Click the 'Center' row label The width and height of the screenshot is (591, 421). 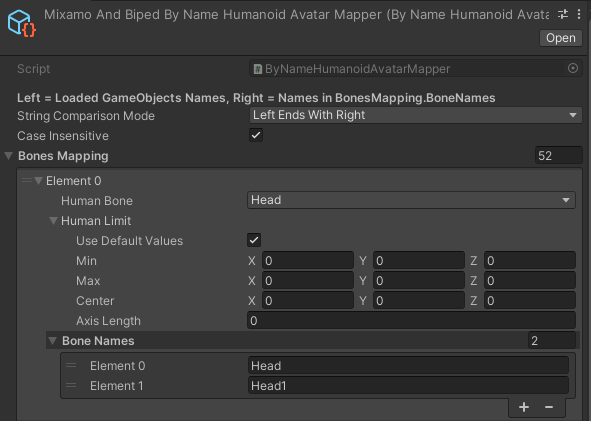click(95, 300)
